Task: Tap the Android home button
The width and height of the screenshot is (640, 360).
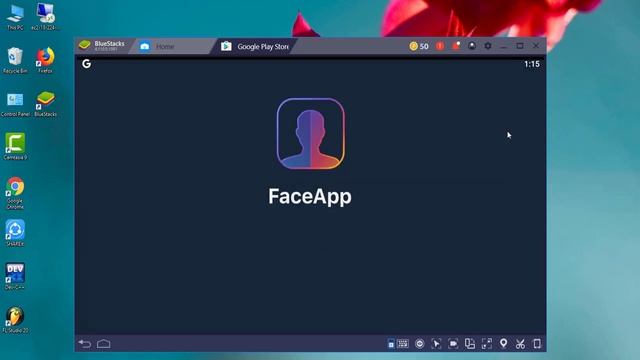Action: click(104, 344)
